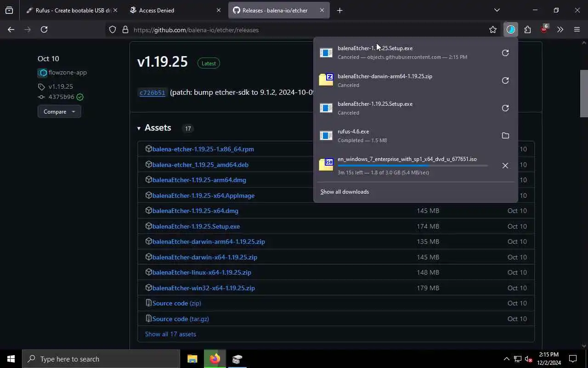Show hidden system tray icons
Screen dimensions: 588x368
click(x=506, y=359)
